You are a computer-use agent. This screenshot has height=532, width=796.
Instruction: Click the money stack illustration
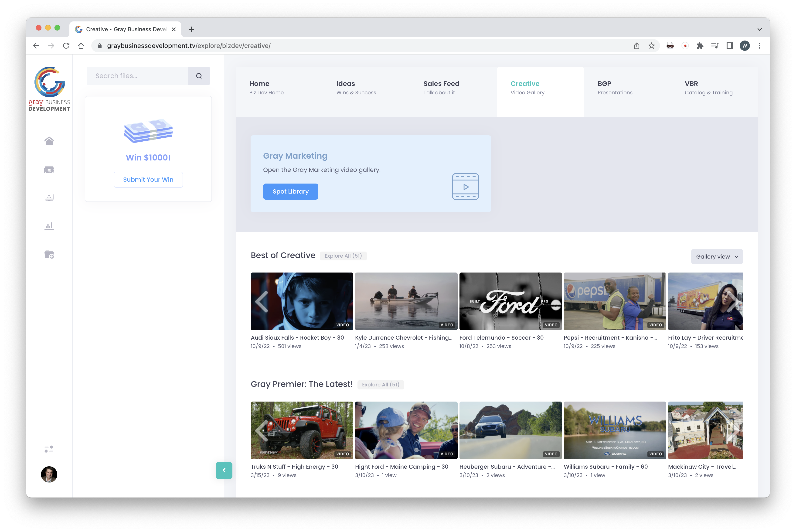tap(148, 131)
